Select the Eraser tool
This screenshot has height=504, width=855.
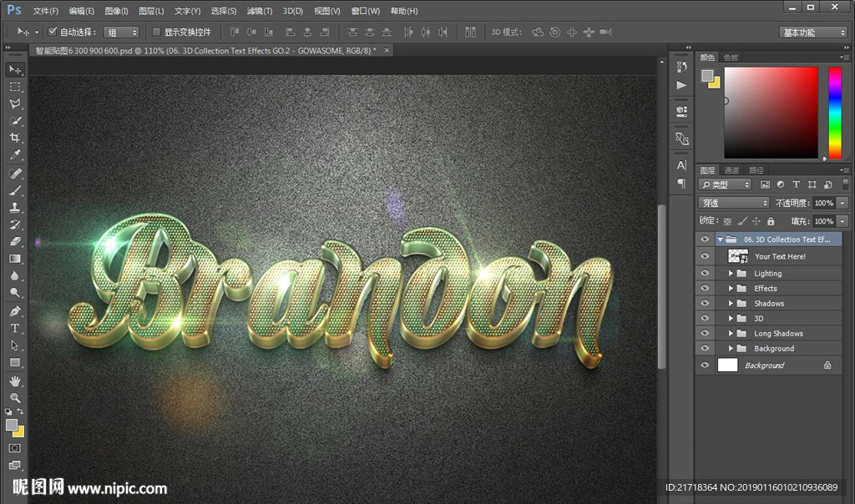15,241
